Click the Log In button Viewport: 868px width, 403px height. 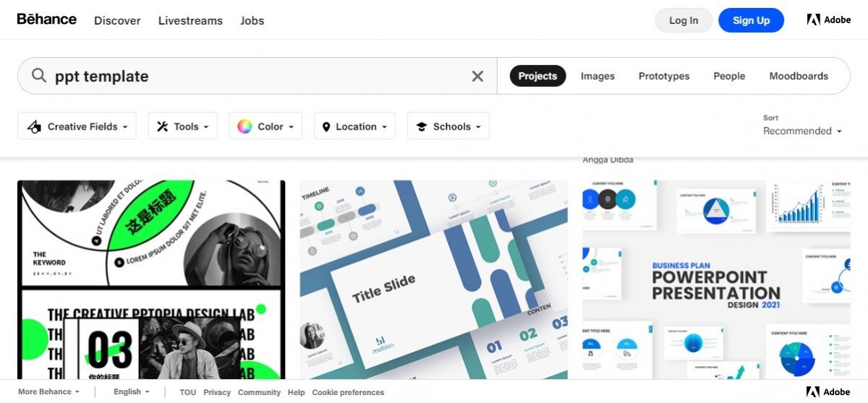(684, 20)
